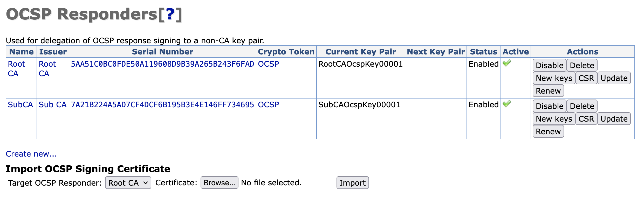
Task: Open the OCSP Responders help question mark
Action: (x=170, y=14)
